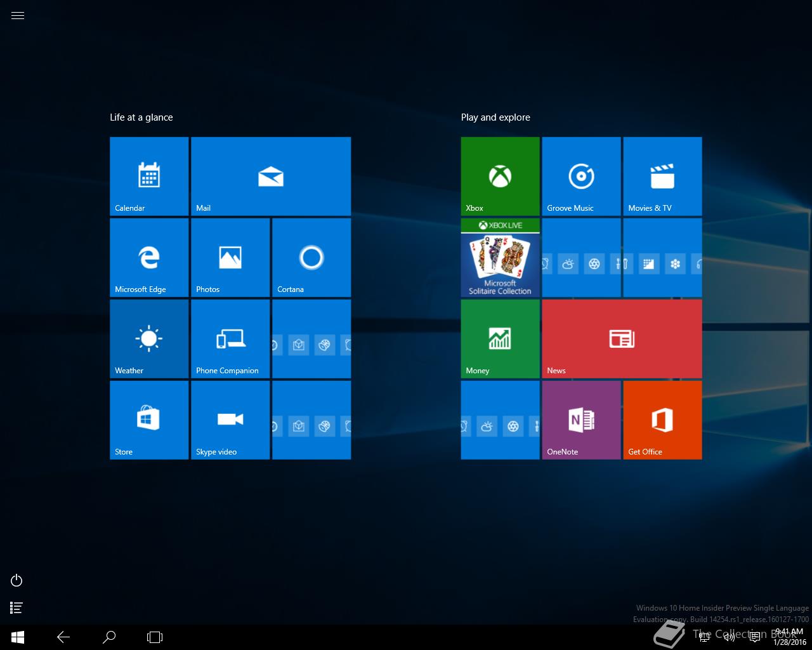Screen dimensions: 812x650
Task: Open the Action Center notifications icon
Action: coord(755,637)
